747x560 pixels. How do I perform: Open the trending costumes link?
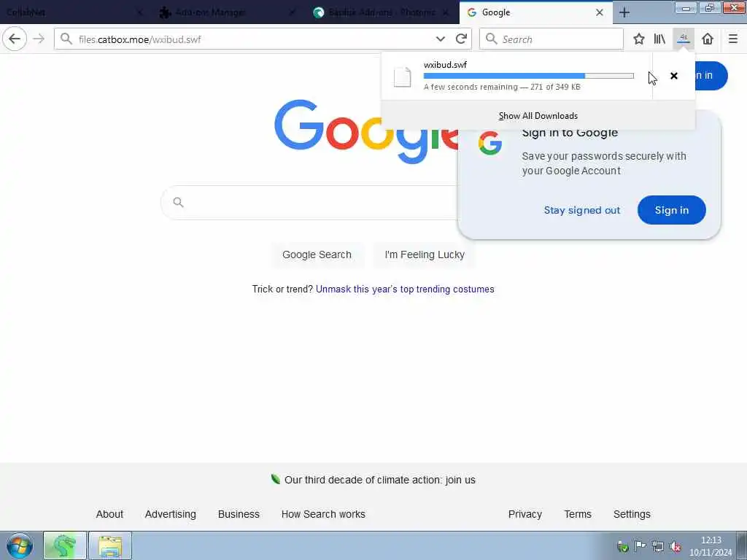405,289
